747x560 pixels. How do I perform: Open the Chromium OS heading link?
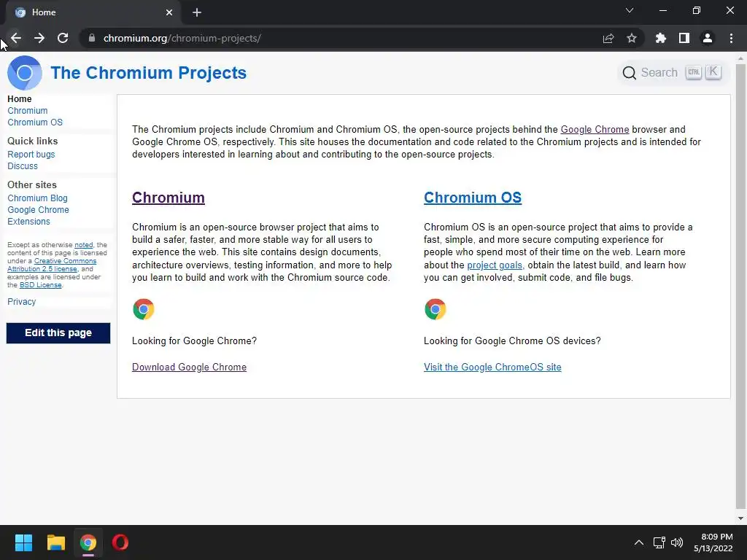click(473, 198)
